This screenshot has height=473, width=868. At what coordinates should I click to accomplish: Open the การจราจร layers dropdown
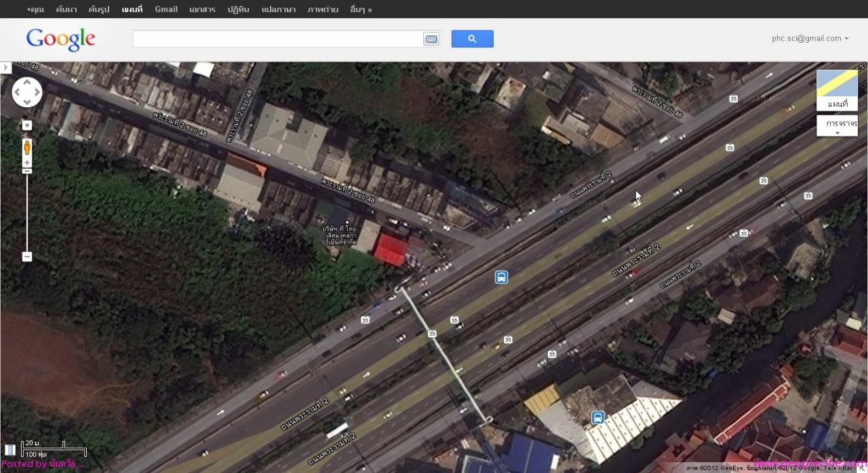[837, 126]
